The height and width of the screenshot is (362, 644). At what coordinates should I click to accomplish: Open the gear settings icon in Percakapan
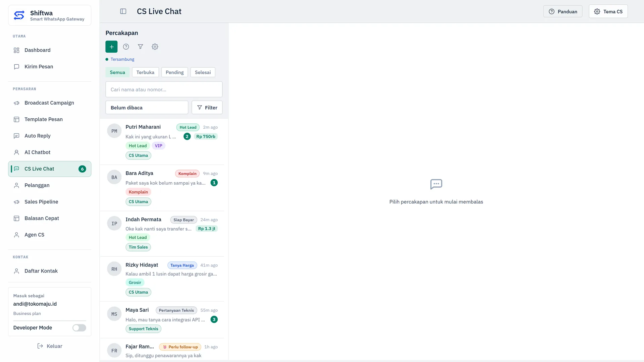[155, 47]
